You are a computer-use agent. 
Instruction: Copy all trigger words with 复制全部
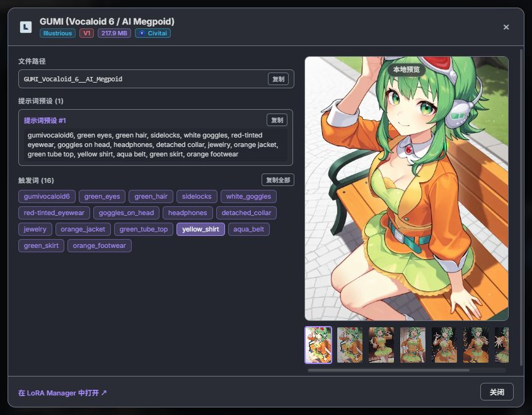tap(278, 180)
